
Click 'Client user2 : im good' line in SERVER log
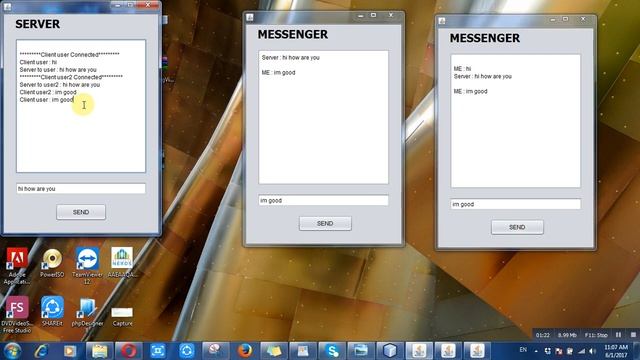tap(48, 92)
